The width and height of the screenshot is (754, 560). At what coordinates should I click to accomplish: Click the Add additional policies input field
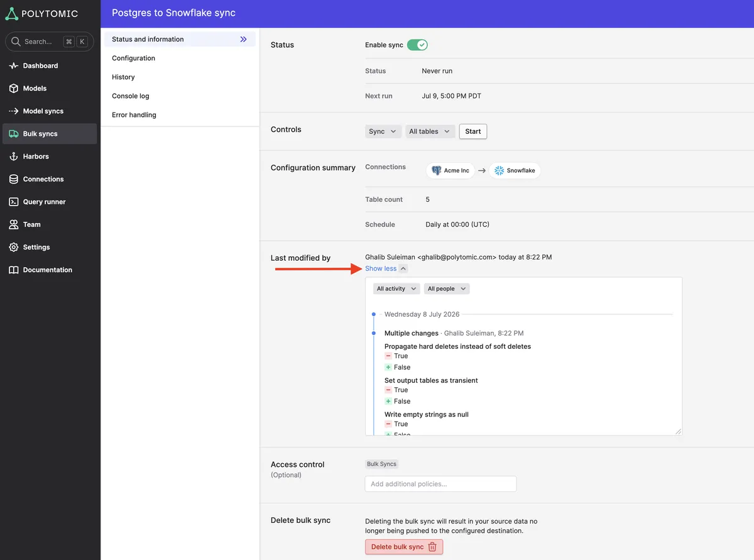440,484
